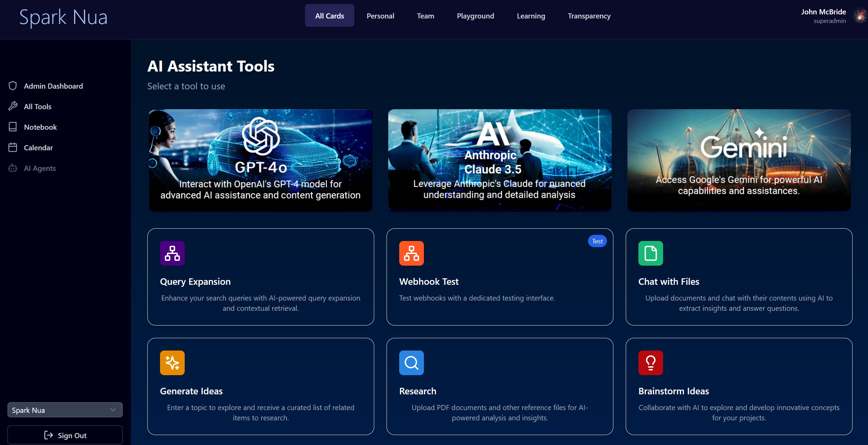Click the red Brainstorm Ideas lightbulb icon
The height and width of the screenshot is (445, 868).
pos(651,363)
